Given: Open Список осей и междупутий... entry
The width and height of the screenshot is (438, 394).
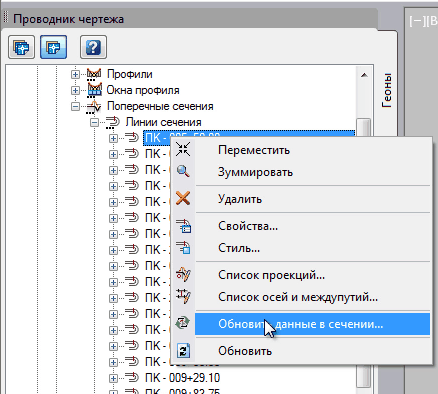Looking at the screenshot, I should [298, 297].
